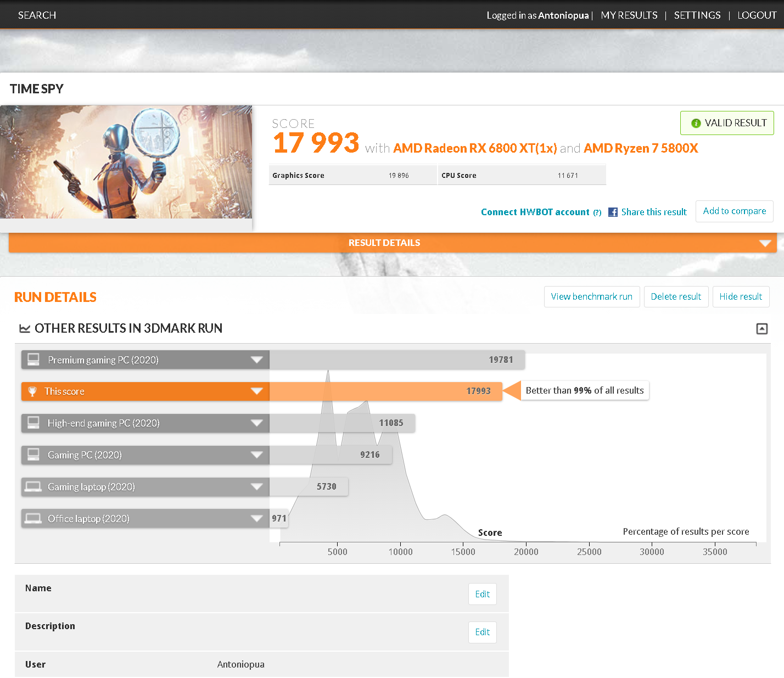Click Edit button for Name
The width and height of the screenshot is (784, 678).
pos(483,594)
